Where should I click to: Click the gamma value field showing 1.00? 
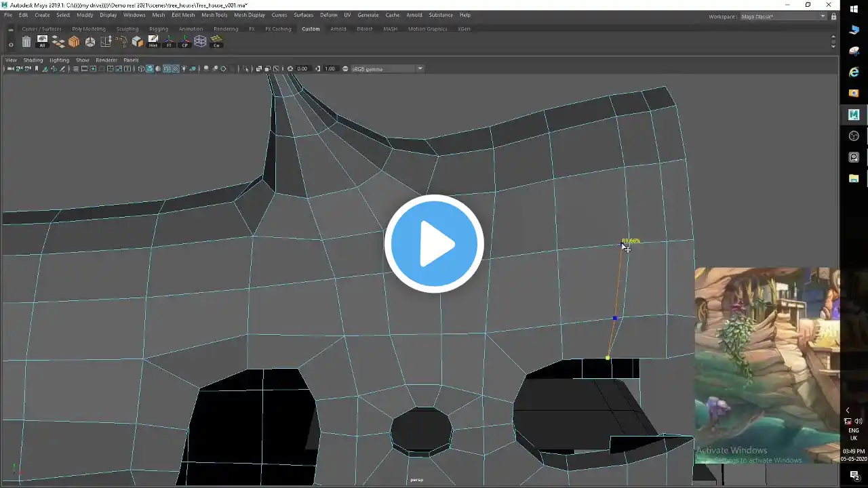330,68
